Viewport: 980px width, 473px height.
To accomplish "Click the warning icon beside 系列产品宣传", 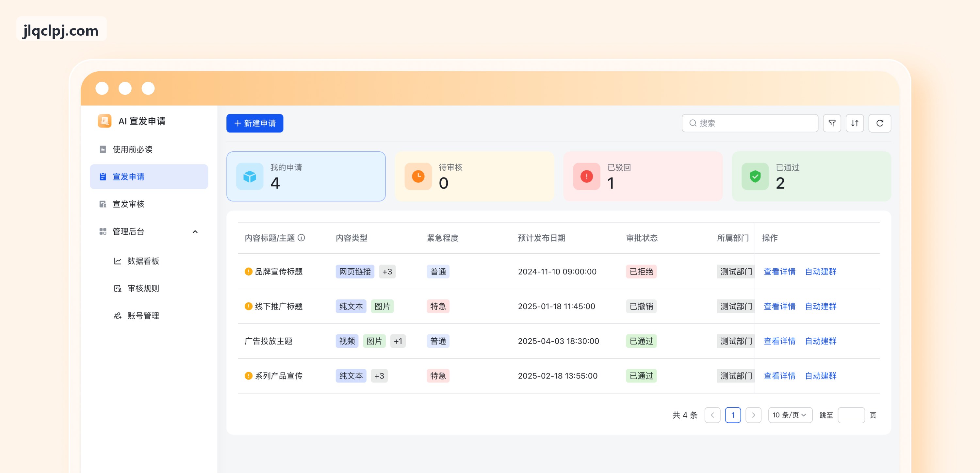I will 248,376.
